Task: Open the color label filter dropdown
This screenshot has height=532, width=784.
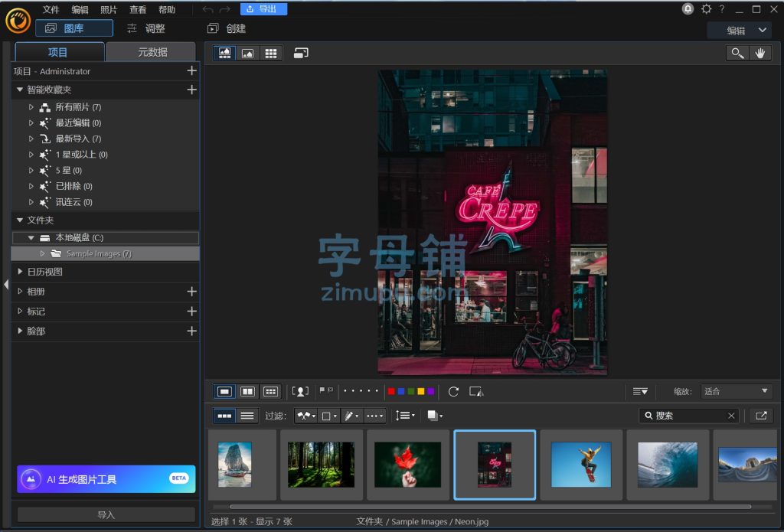Action: click(329, 416)
